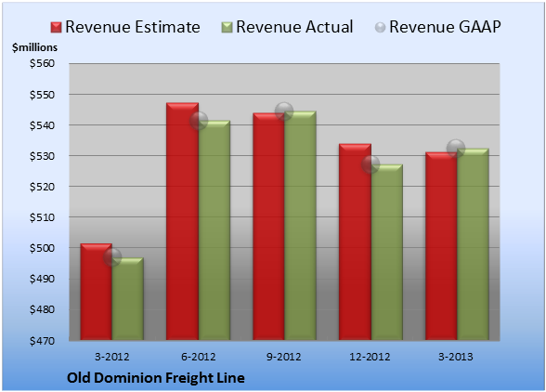Click the $500 axis value
546x392 pixels.
coord(42,248)
